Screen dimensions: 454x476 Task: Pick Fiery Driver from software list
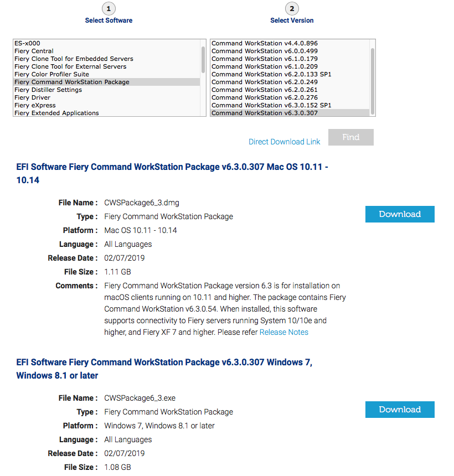(32, 97)
